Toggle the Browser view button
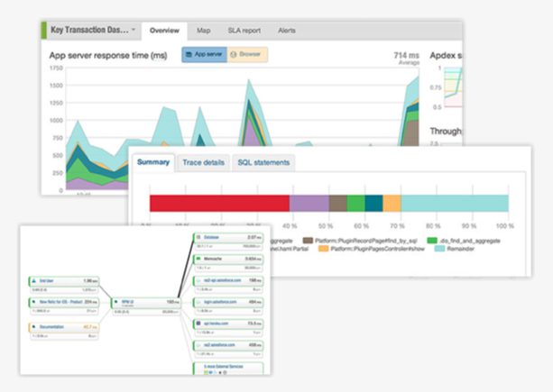 (246, 55)
